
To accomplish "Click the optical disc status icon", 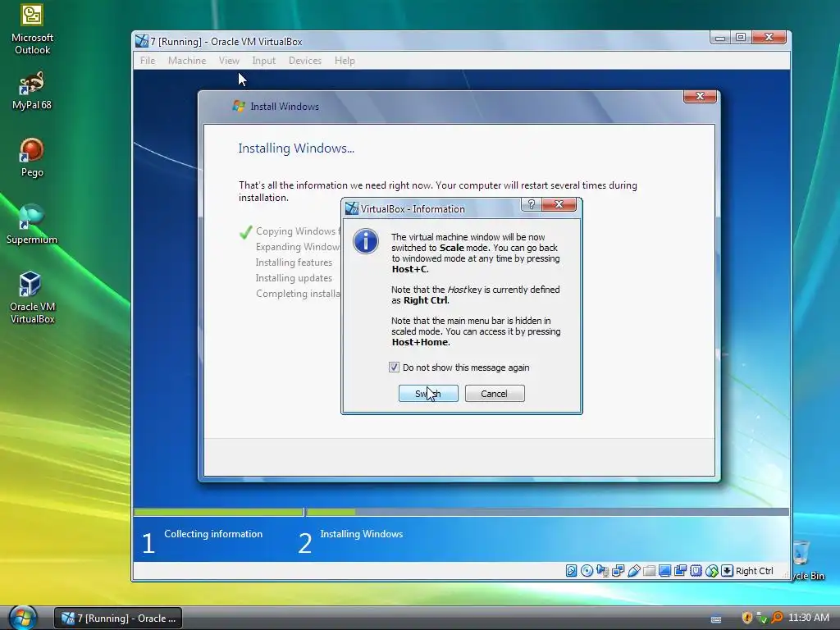I will (x=587, y=571).
